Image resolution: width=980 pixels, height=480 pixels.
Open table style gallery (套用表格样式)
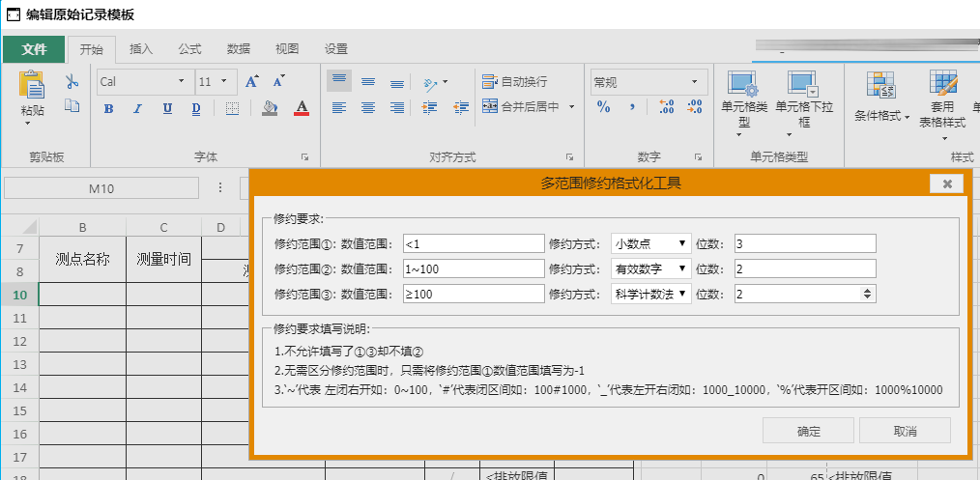pyautogui.click(x=942, y=106)
